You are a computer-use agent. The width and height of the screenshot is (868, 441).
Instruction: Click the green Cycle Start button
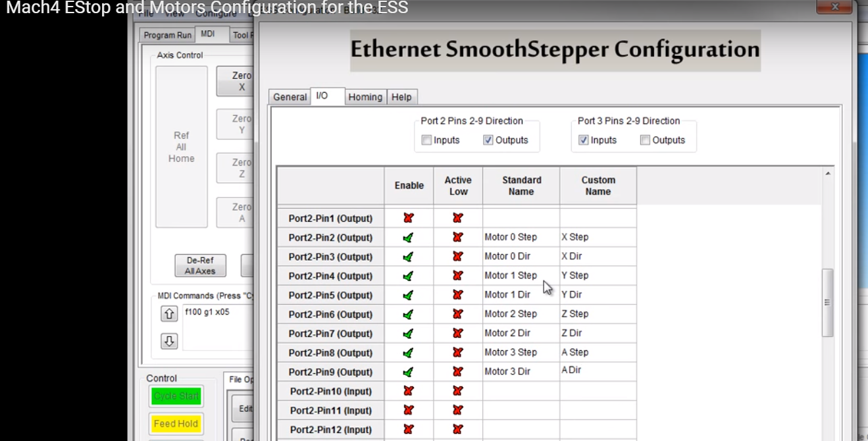pos(176,396)
